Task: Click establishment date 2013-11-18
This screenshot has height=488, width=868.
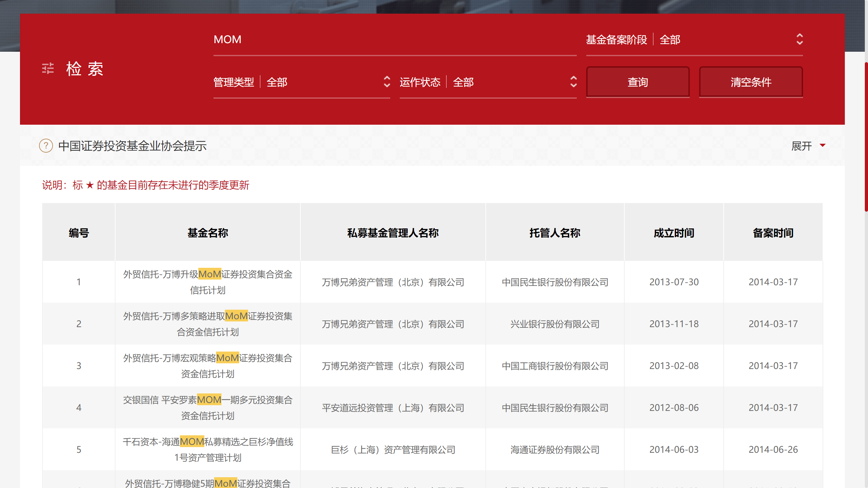Action: [x=674, y=324]
